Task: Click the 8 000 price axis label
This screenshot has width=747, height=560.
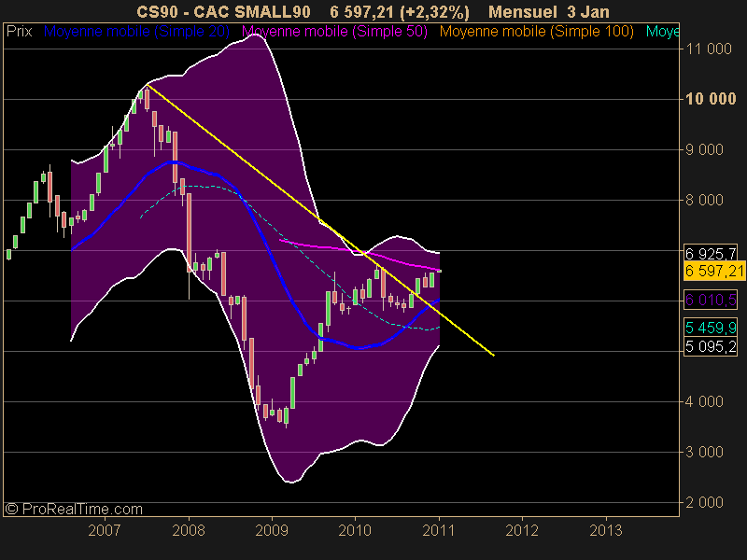Action: 704,200
